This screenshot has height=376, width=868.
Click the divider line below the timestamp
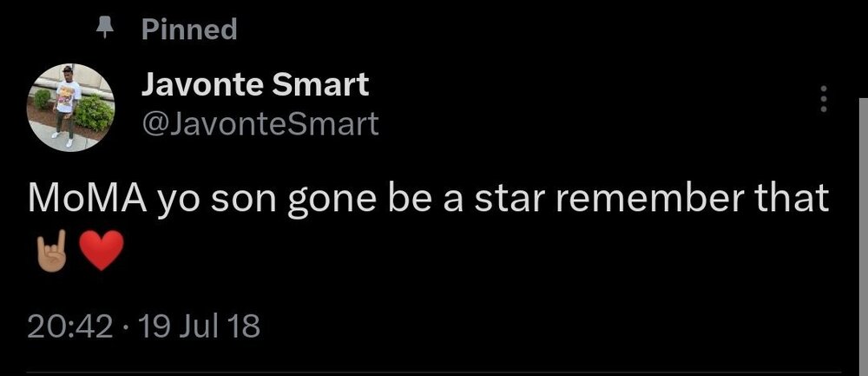[x=434, y=373]
